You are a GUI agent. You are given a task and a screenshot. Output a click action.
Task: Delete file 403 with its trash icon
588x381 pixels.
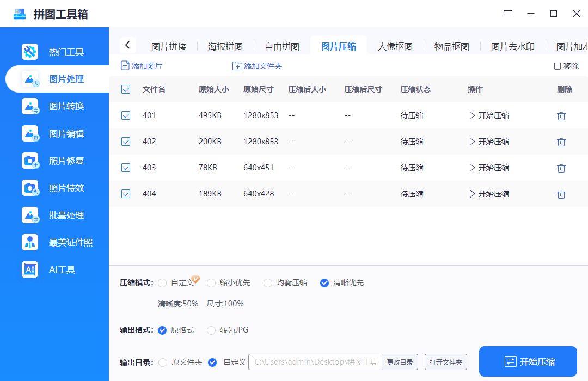[x=561, y=168]
